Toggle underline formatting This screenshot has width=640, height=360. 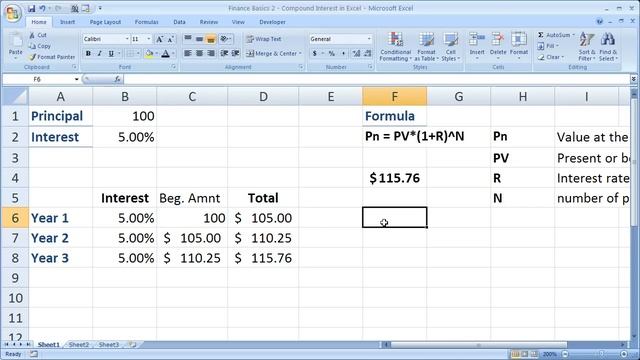tap(111, 53)
